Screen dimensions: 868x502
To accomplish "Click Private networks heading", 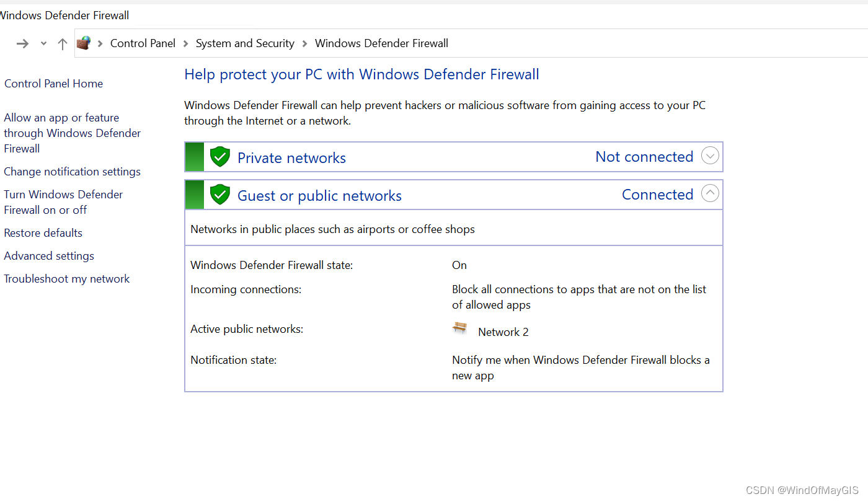I will tap(291, 158).
